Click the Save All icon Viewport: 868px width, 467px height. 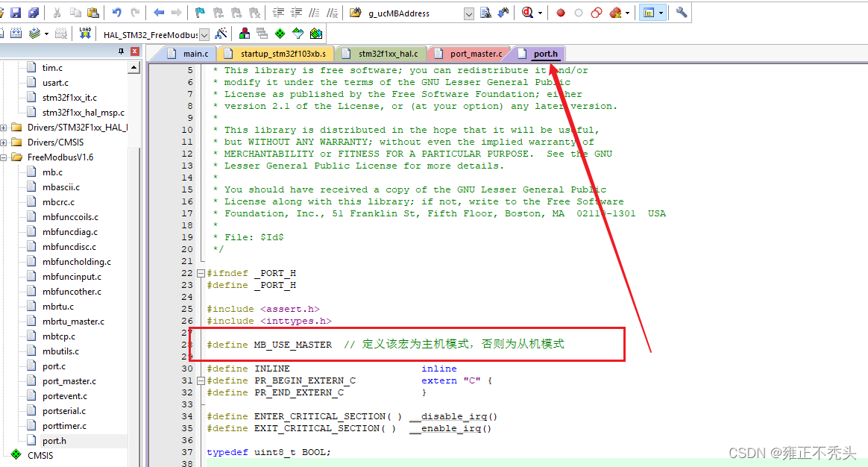click(x=34, y=13)
